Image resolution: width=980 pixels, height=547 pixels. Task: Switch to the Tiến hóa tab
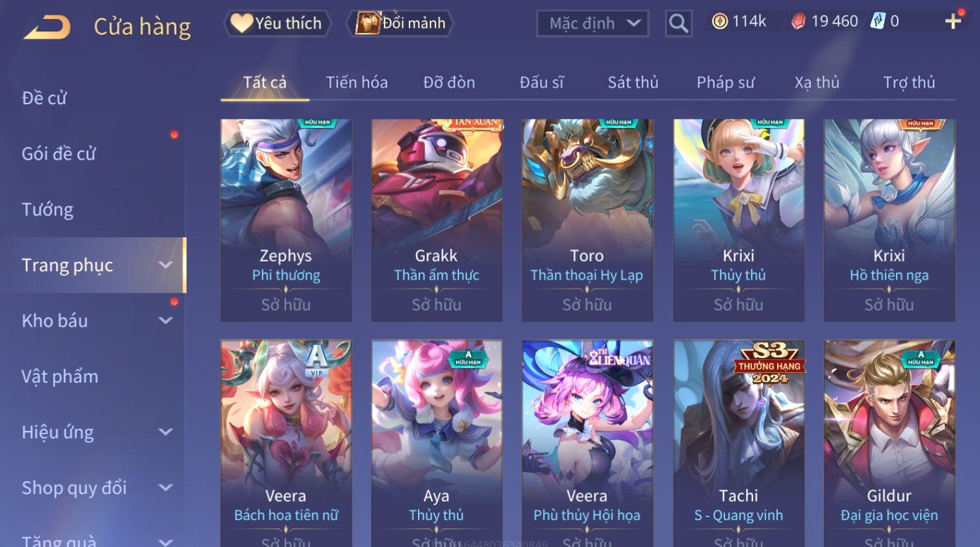[x=357, y=83]
